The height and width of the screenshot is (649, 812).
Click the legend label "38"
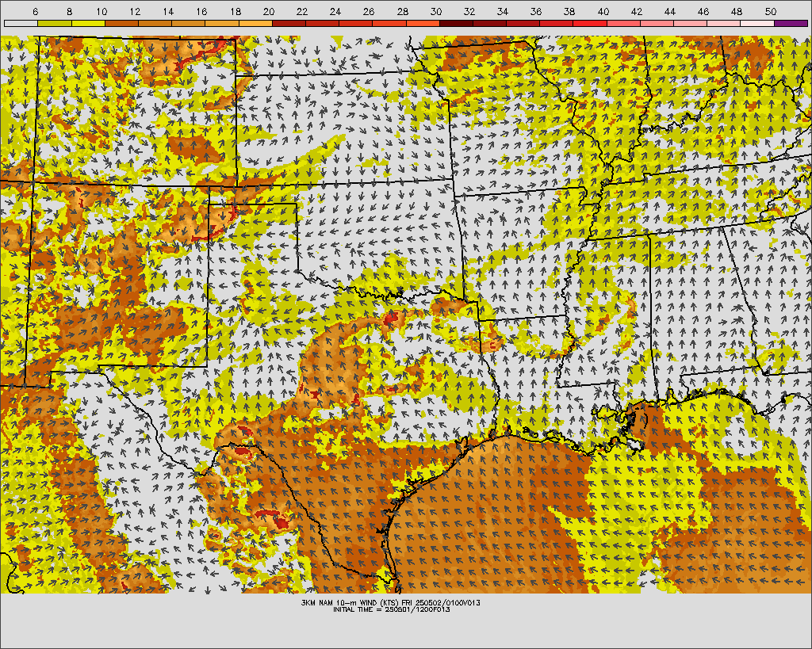(x=569, y=11)
